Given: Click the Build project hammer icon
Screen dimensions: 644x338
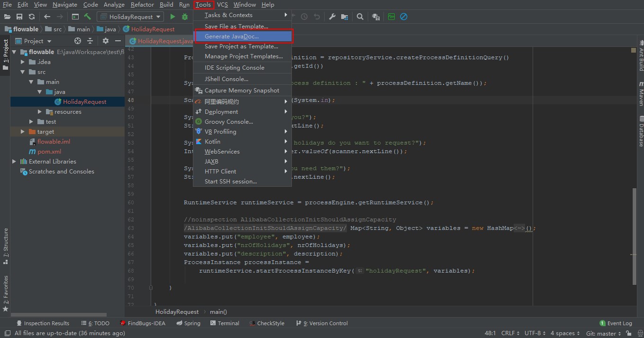Looking at the screenshot, I should point(88,17).
